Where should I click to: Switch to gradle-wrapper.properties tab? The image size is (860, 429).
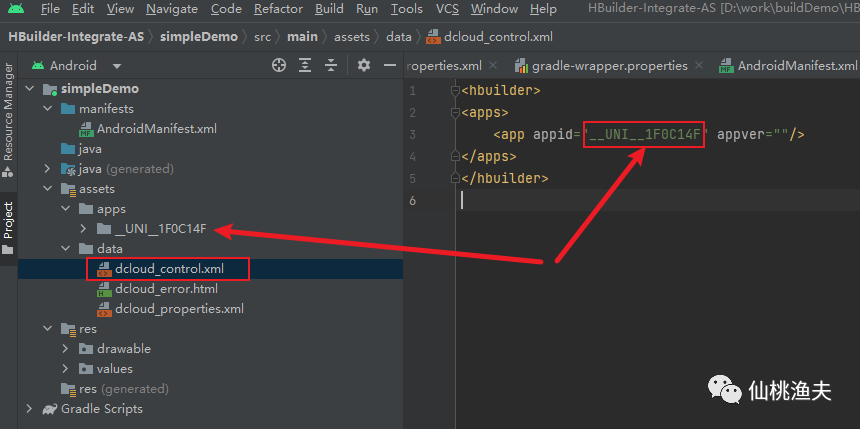click(x=609, y=66)
